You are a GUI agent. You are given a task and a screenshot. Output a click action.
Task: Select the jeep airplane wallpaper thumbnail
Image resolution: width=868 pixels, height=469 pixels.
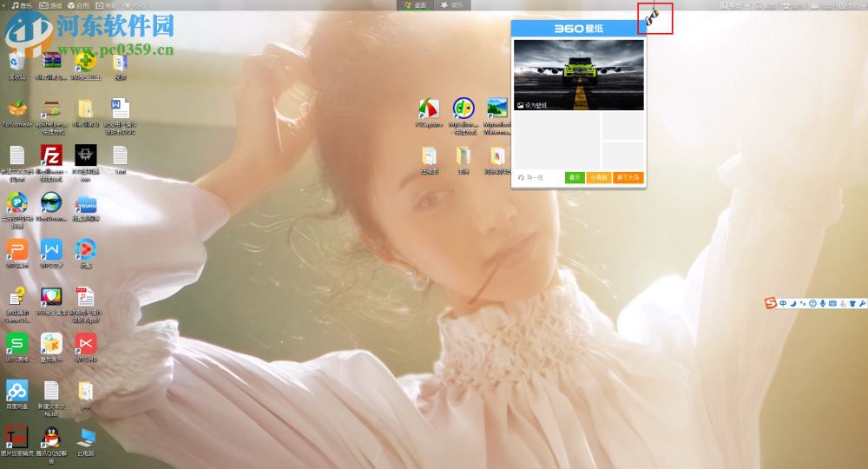pyautogui.click(x=579, y=74)
